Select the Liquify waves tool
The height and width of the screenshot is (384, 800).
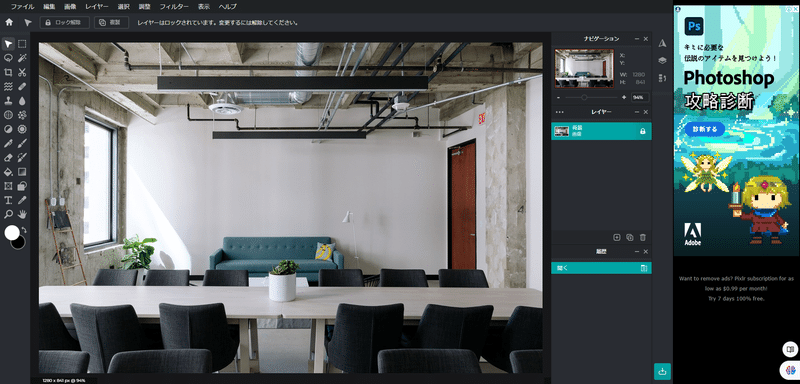(8, 87)
